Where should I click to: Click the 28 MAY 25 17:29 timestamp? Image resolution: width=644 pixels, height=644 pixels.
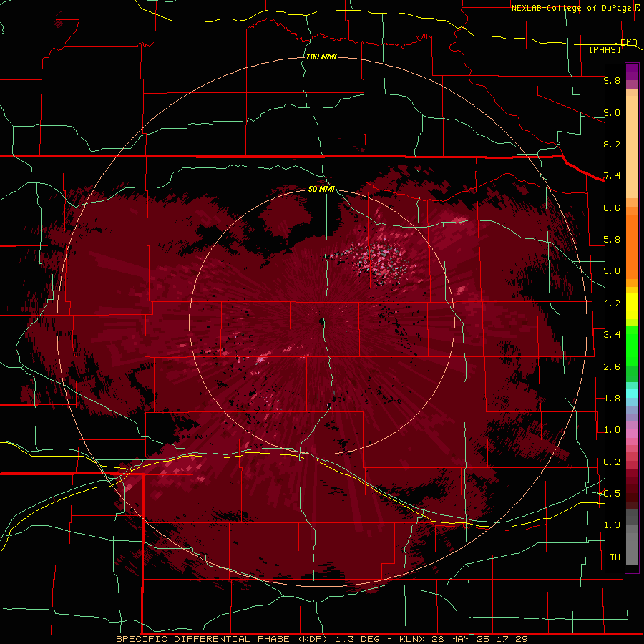479,639
